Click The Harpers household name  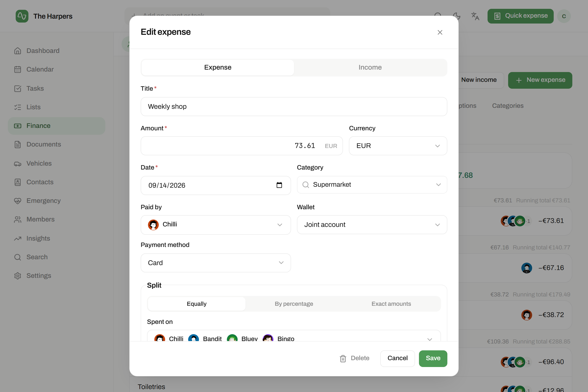[x=53, y=16]
